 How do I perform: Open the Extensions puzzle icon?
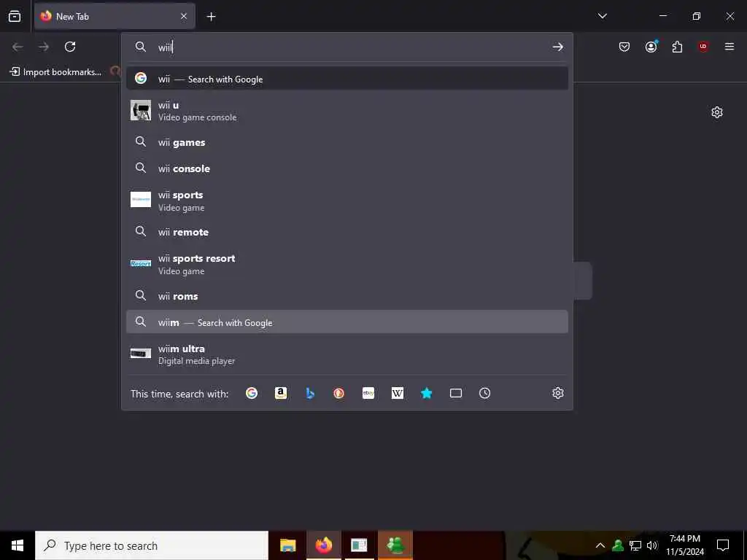coord(677,47)
